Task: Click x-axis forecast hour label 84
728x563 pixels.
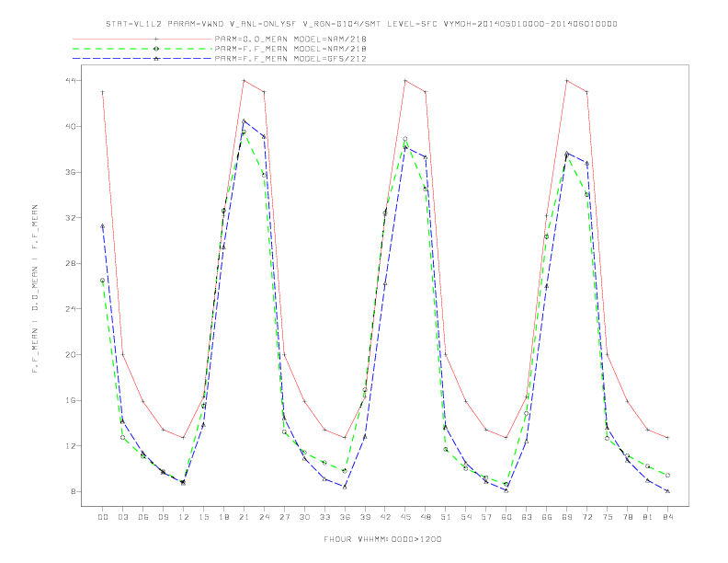Action: tap(667, 517)
